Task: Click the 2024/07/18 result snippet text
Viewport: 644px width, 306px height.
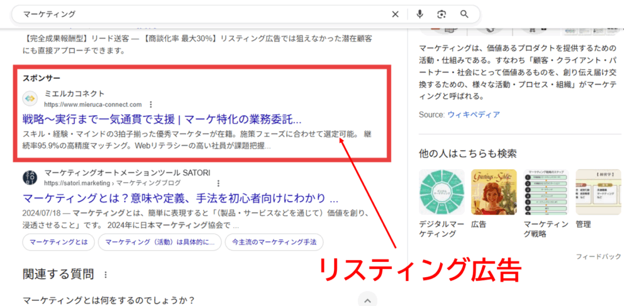Action: [x=196, y=219]
